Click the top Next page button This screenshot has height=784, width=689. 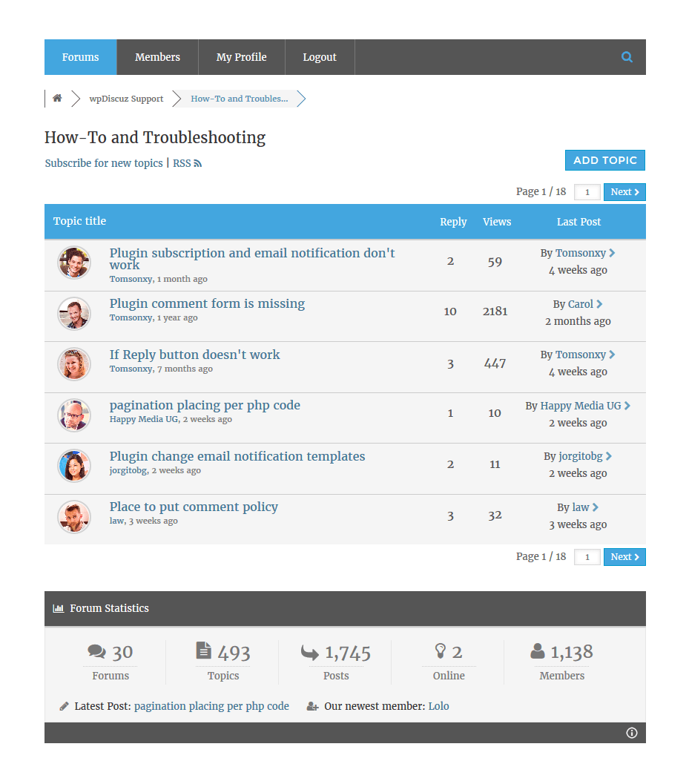click(x=624, y=192)
